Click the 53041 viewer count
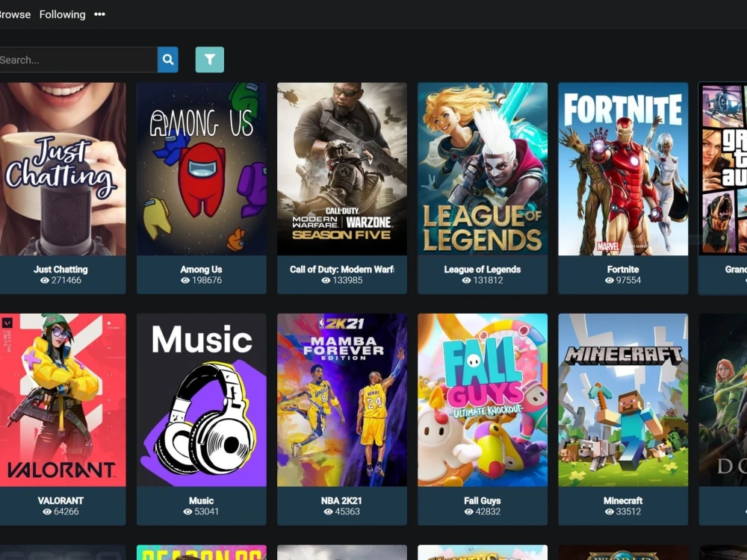This screenshot has width=747, height=560. click(x=207, y=511)
